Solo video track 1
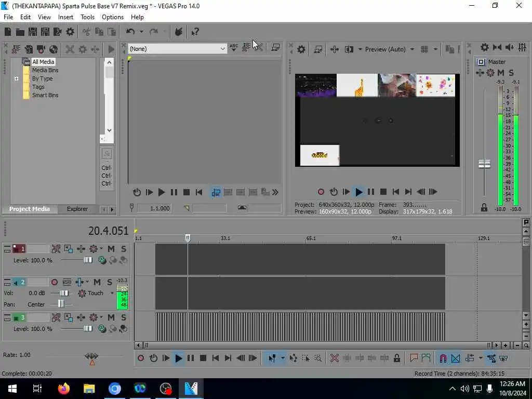 [x=124, y=249]
